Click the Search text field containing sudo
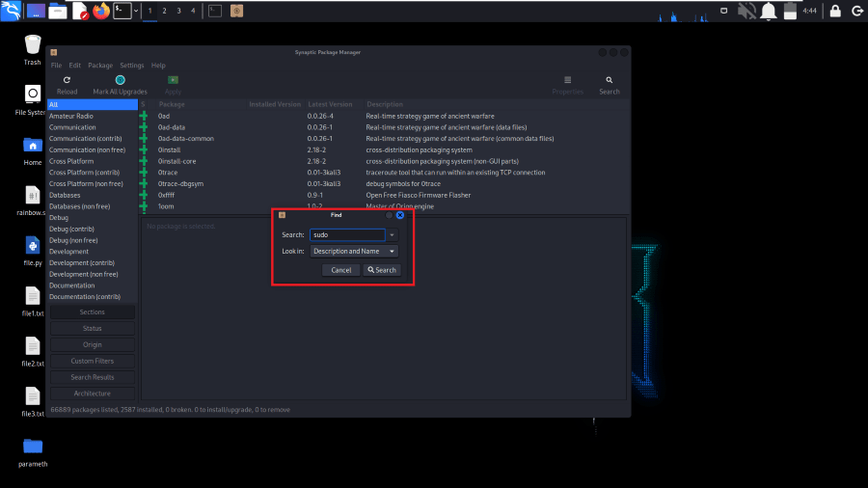Viewport: 868px width, 488px height. [x=347, y=235]
